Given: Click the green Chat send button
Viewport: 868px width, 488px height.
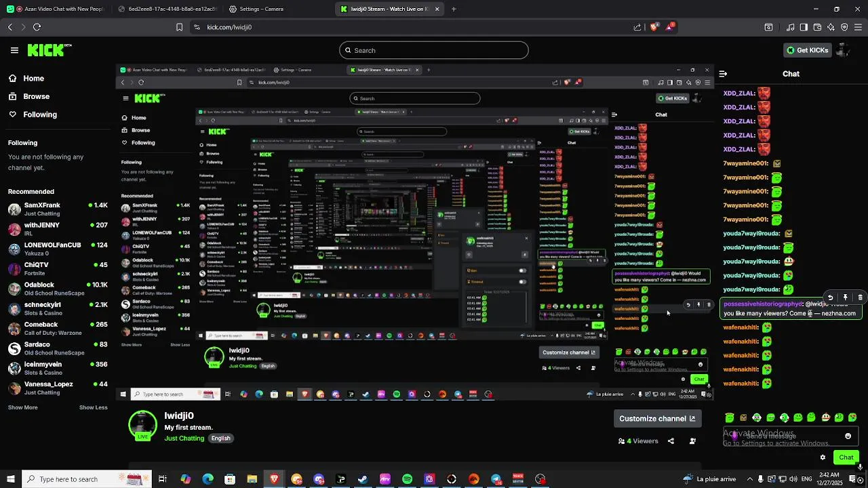Looking at the screenshot, I should (846, 457).
